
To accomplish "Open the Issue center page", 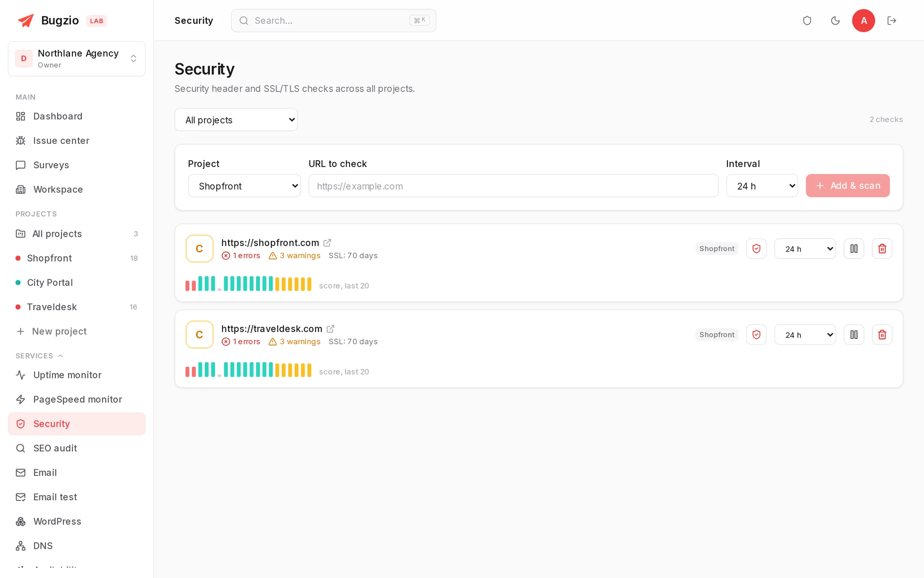I will [x=77, y=141].
